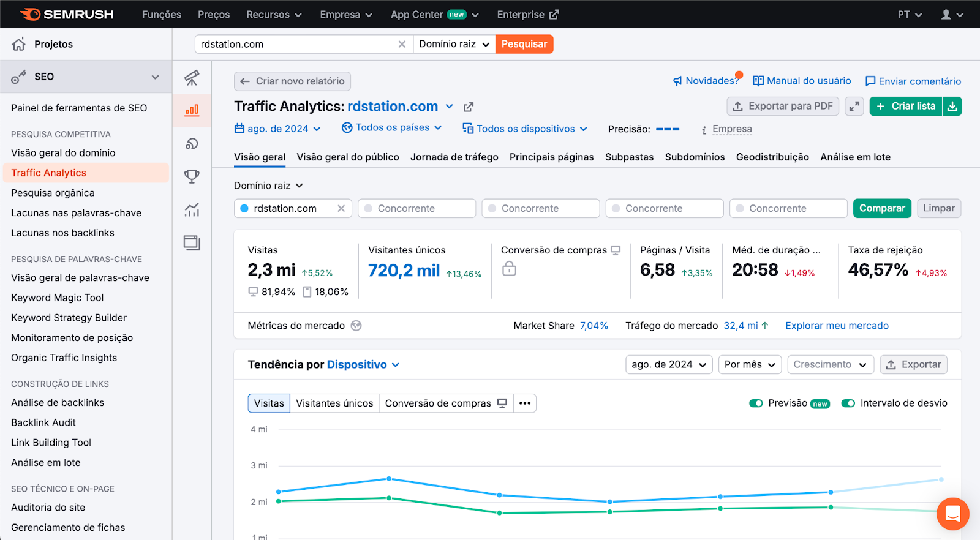Open Análise de backlinks in sidebar
The height and width of the screenshot is (540, 980).
tap(58, 403)
